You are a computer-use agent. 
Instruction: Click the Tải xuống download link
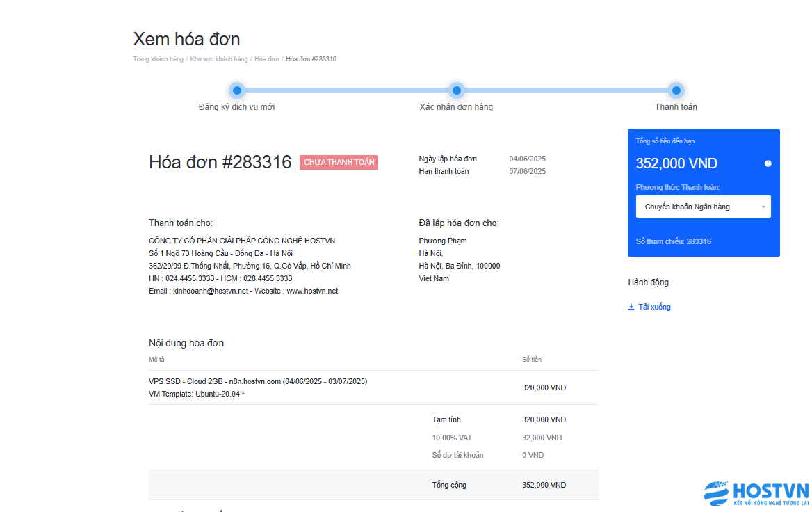[x=654, y=307]
